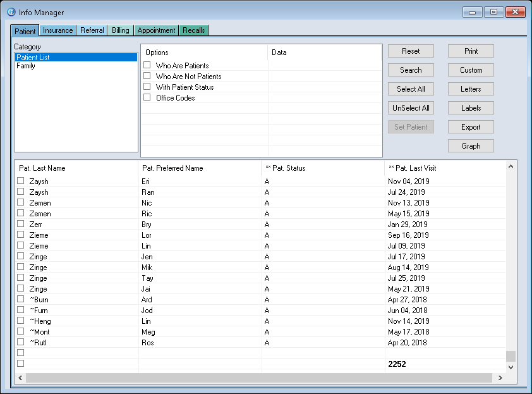Go to the Appointment tab
Screen dimensions: 532x394
coord(156,30)
